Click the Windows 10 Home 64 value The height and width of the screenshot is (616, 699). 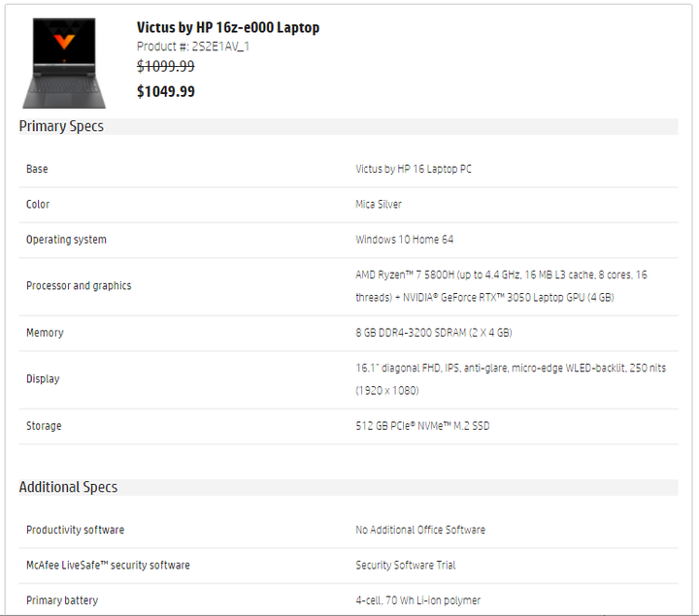click(404, 240)
